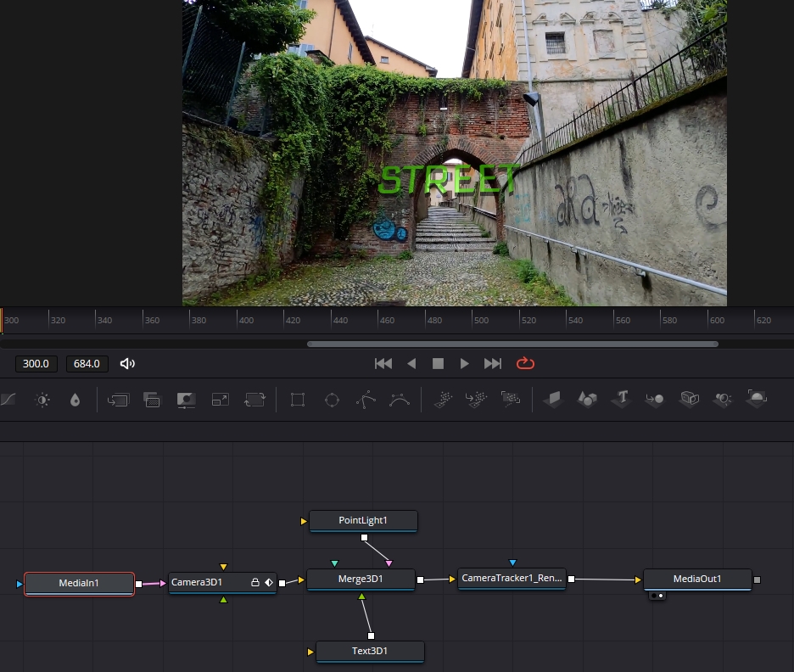Click the horizontal timeline scrollbar
This screenshot has height=672, width=794.
click(512, 344)
